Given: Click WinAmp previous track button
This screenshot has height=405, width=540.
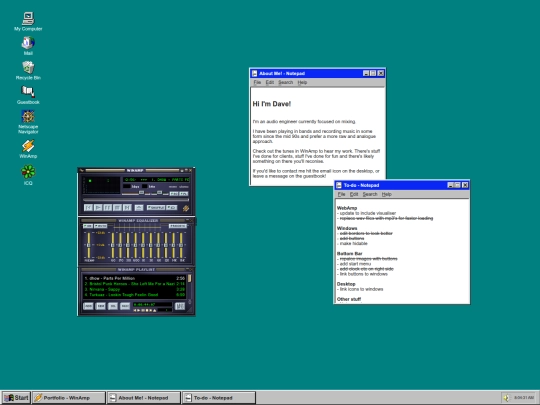Looking at the screenshot, I should click(89, 207).
